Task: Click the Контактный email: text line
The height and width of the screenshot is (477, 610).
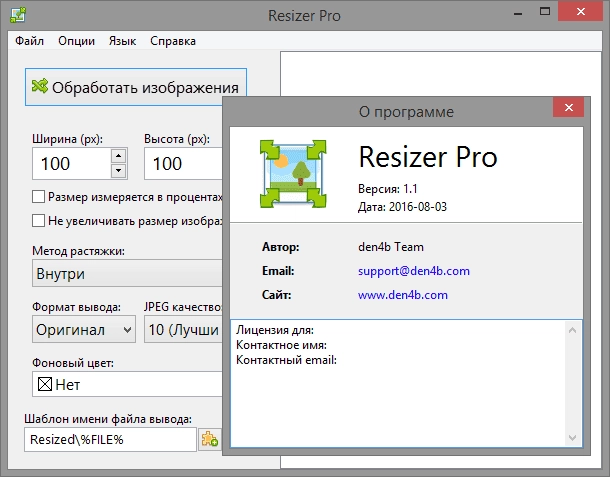Action: point(286,360)
